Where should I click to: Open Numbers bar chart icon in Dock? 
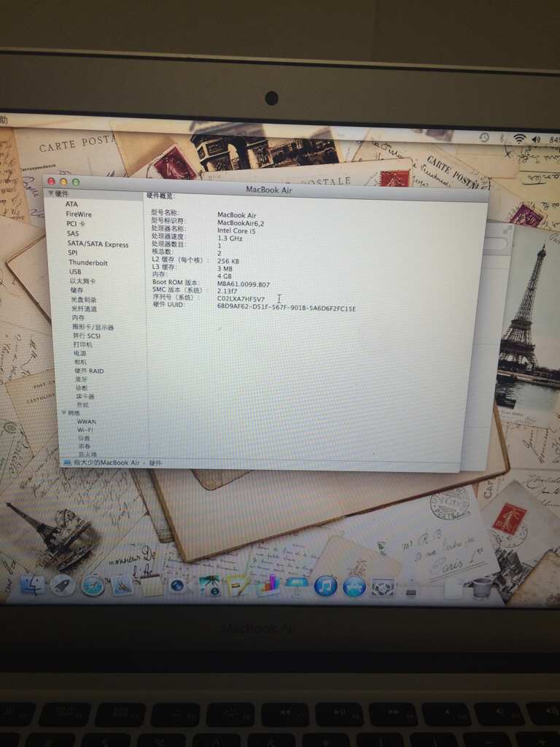pyautogui.click(x=268, y=586)
